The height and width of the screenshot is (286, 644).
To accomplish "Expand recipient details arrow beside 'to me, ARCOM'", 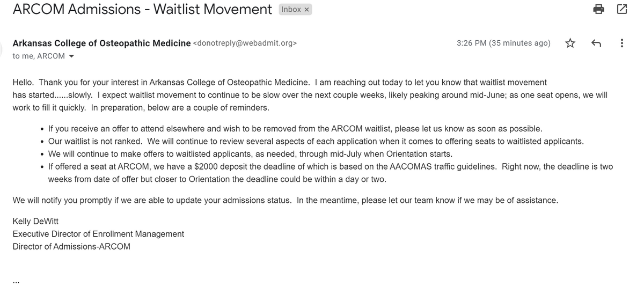I will 71,56.
